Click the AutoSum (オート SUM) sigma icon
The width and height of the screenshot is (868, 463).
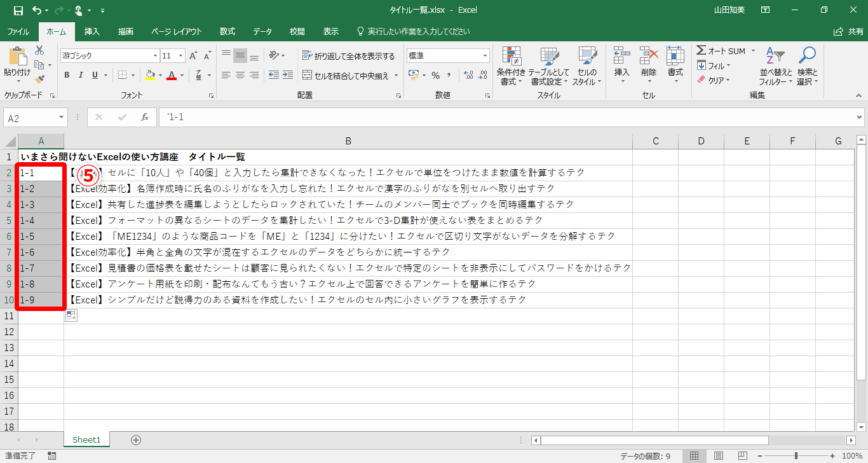pos(721,51)
